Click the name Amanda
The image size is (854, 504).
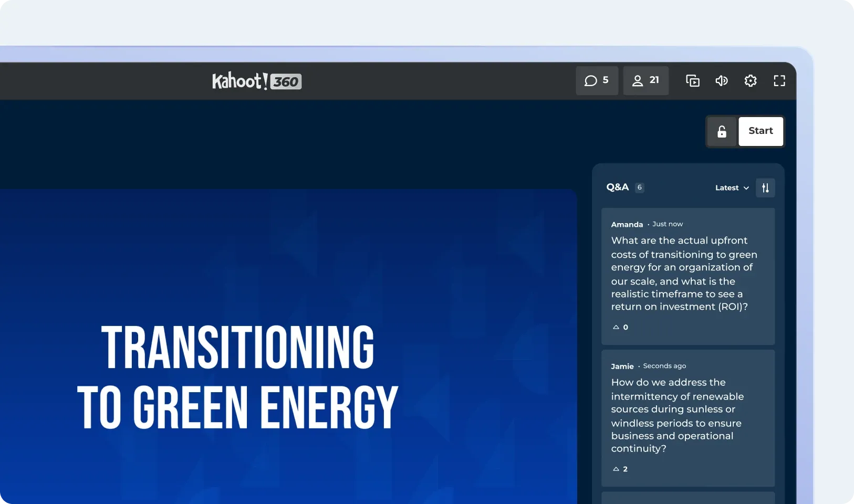(x=627, y=224)
